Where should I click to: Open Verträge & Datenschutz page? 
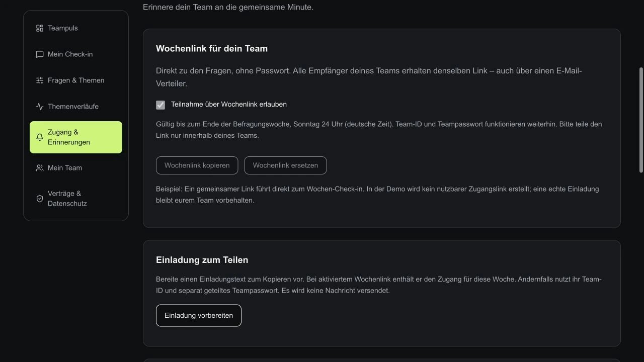click(76, 199)
